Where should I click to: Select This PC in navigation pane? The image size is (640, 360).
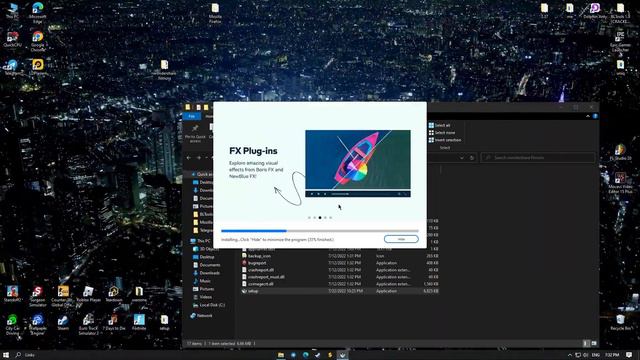click(x=201, y=241)
